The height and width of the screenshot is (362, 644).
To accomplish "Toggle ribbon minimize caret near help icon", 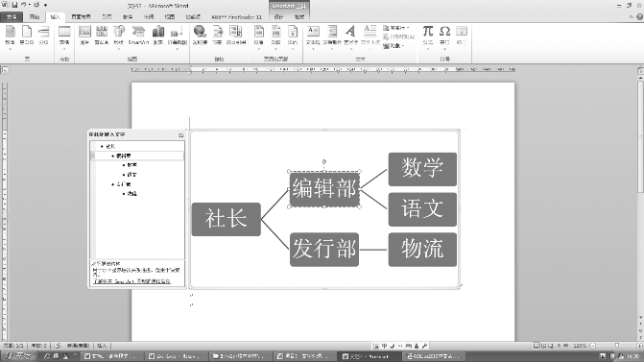I will click(x=632, y=17).
